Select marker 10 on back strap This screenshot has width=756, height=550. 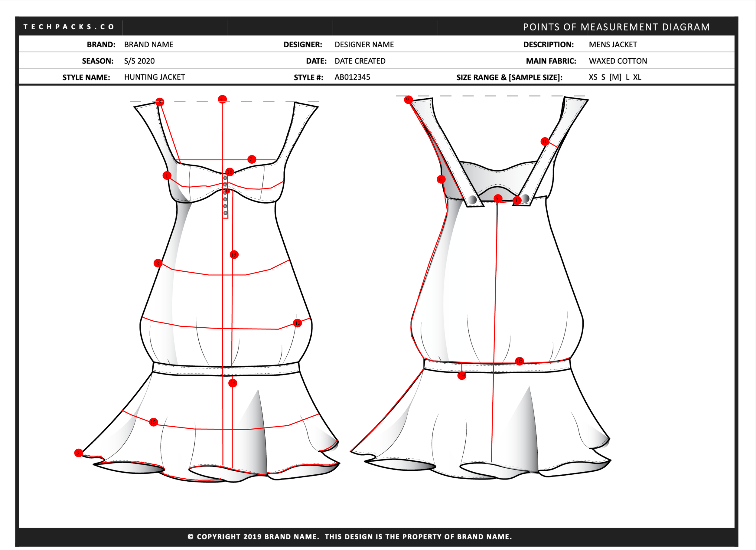(545, 141)
